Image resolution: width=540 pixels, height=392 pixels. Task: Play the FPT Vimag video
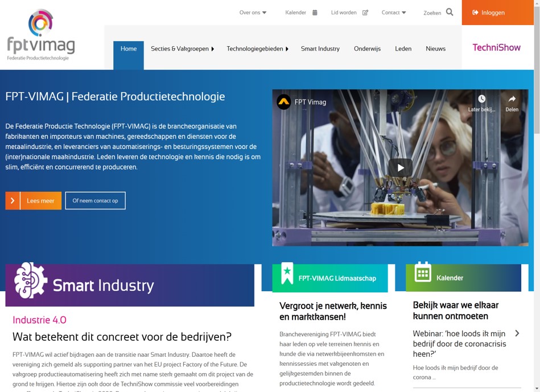click(x=401, y=168)
